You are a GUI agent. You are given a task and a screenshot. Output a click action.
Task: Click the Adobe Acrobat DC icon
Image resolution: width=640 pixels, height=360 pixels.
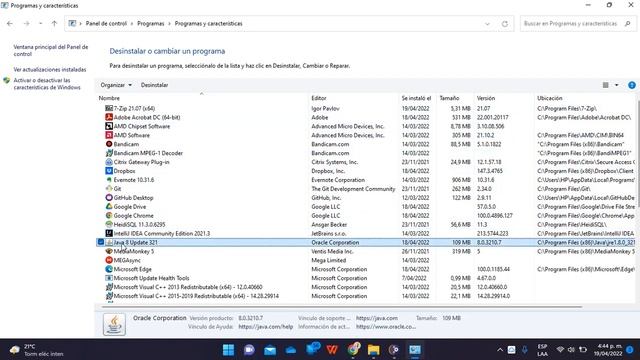coord(109,117)
